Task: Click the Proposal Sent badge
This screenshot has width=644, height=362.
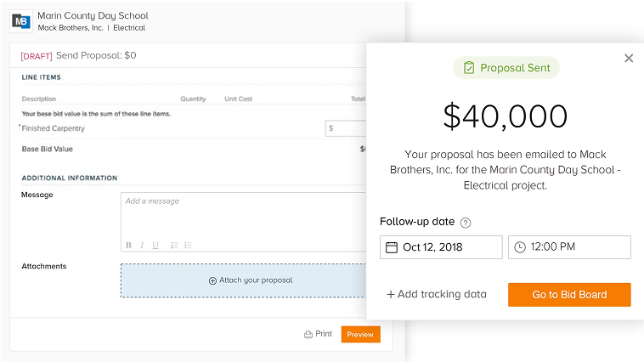Action: 506,68
